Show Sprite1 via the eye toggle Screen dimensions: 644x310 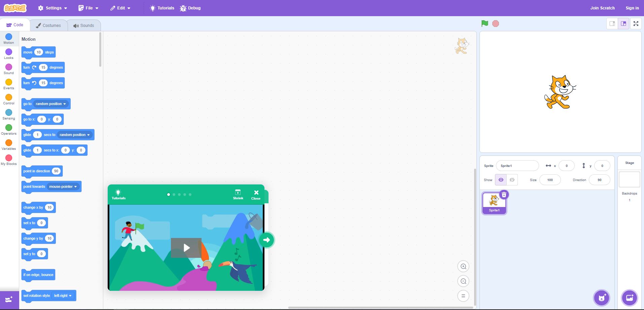[501, 180]
